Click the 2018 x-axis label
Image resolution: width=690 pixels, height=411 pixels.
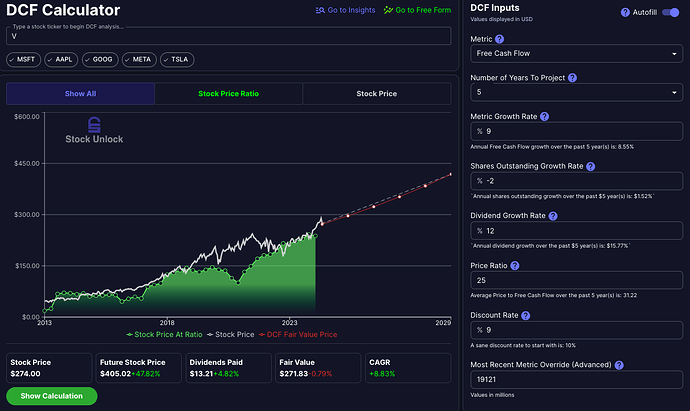pyautogui.click(x=167, y=323)
